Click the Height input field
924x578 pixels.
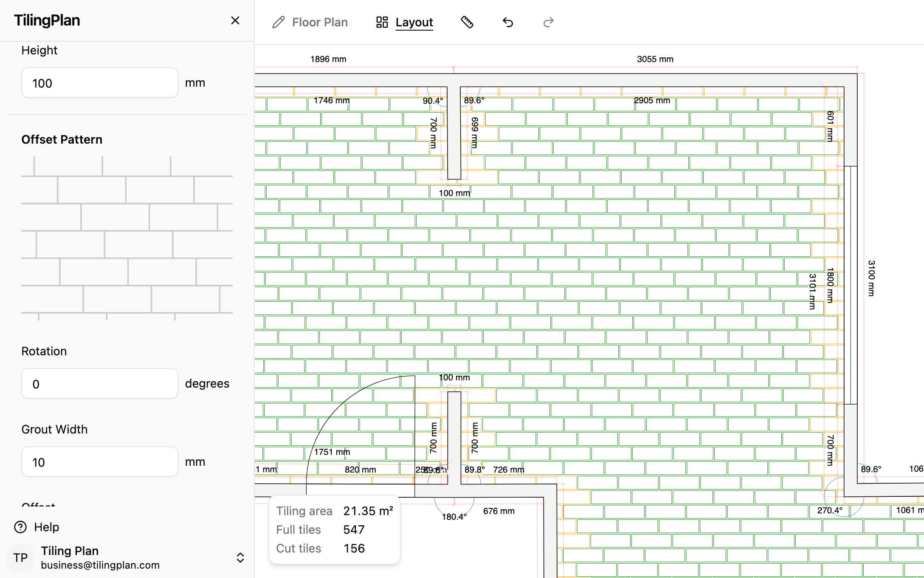coord(100,83)
